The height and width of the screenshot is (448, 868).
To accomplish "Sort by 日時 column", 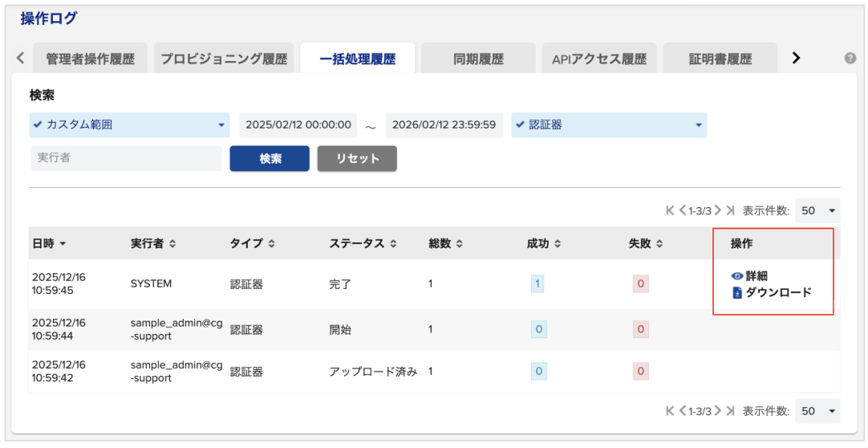I will (49, 243).
